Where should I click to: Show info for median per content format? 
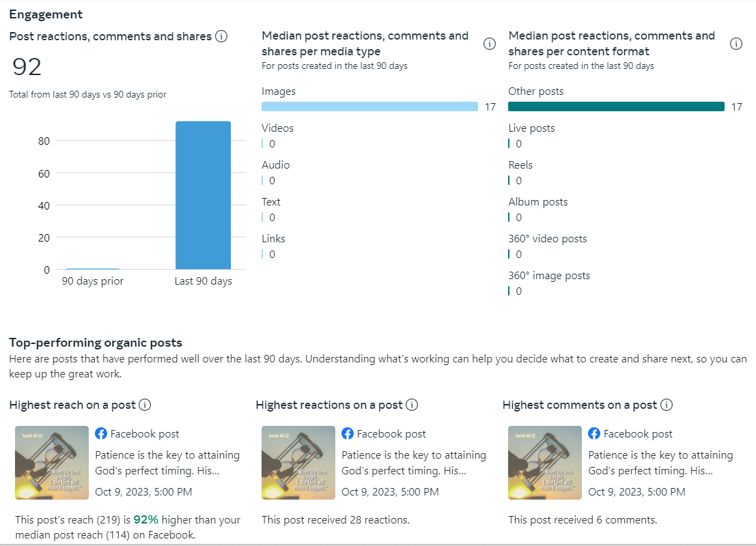click(x=736, y=44)
